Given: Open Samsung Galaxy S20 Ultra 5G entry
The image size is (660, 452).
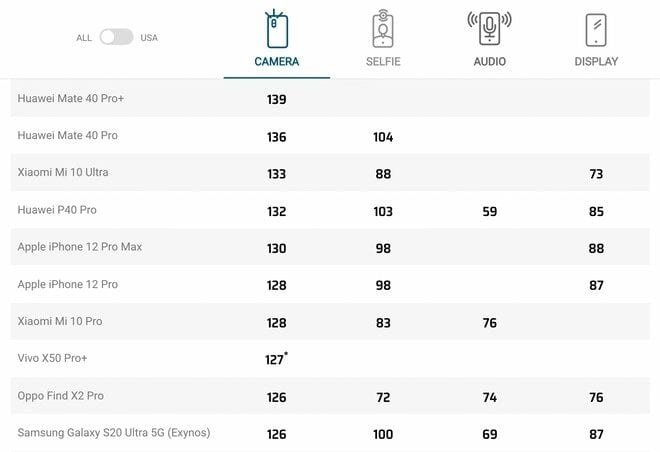Looking at the screenshot, I should click(x=114, y=433).
